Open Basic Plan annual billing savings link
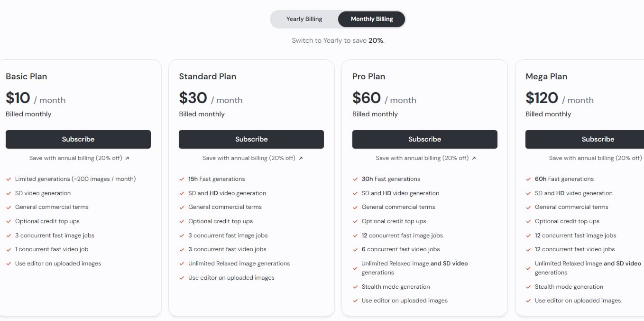 76,158
